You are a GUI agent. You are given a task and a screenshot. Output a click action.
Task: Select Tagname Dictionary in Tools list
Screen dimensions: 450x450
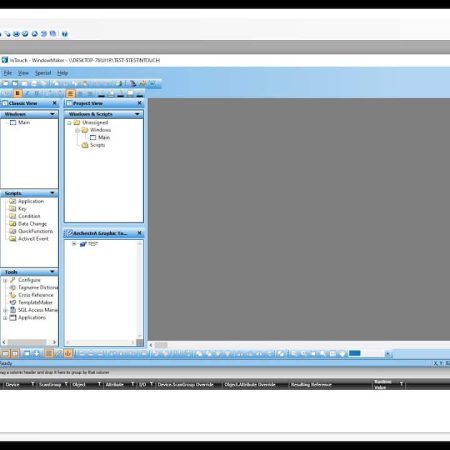click(x=38, y=287)
